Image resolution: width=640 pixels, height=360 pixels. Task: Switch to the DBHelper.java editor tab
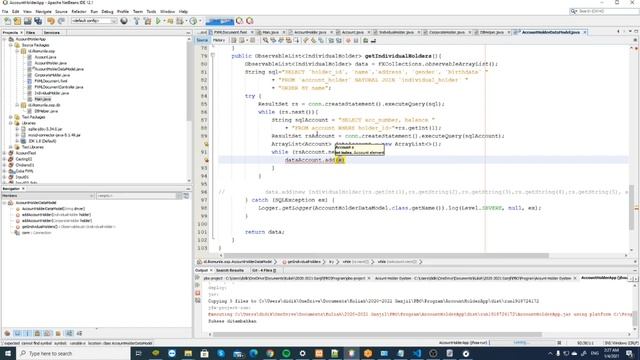pos(491,32)
